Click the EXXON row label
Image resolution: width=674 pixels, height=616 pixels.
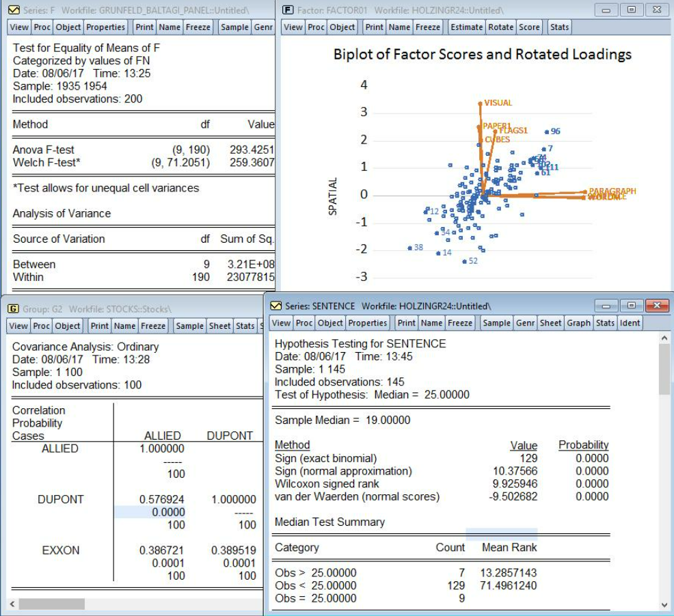(61, 550)
